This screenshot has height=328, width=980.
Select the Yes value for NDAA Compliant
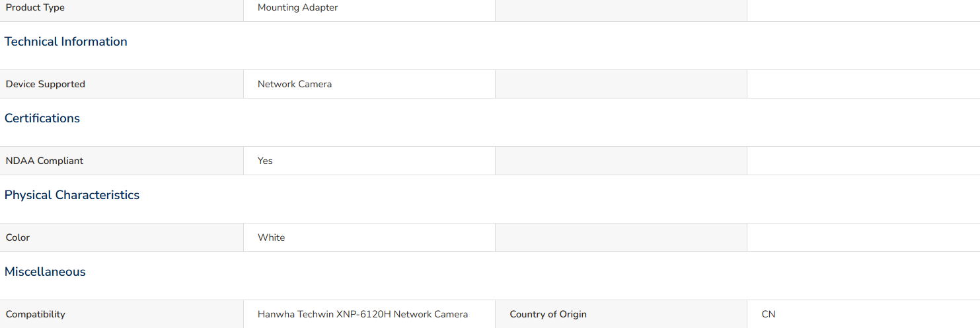[265, 161]
